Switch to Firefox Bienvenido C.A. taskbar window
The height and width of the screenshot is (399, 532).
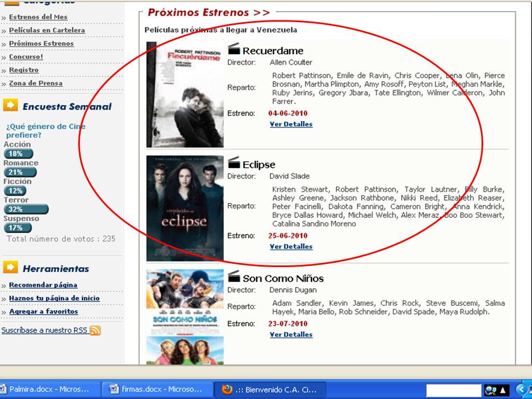(270, 389)
